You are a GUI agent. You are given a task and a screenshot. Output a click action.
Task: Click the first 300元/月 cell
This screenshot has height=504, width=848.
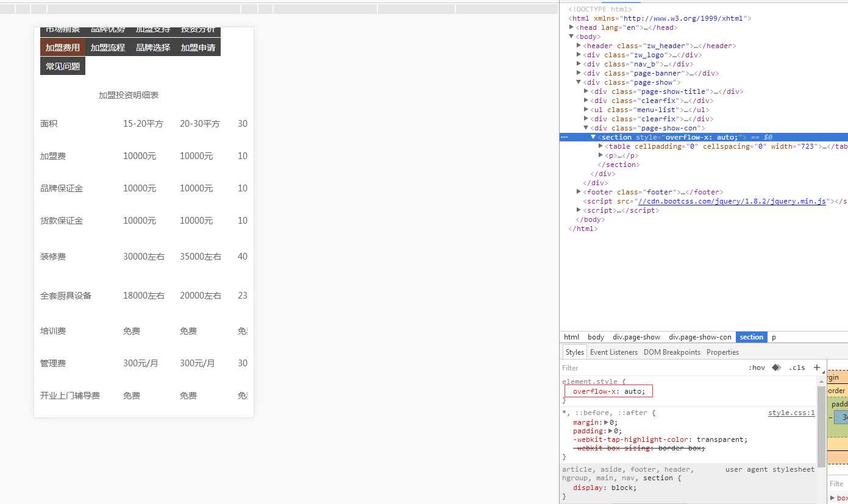pos(141,363)
